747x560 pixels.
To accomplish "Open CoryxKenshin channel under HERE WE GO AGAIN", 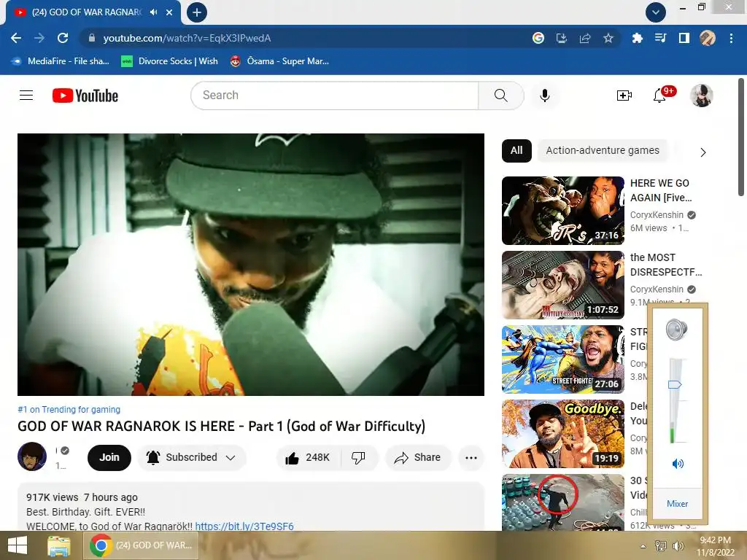I will click(x=657, y=215).
